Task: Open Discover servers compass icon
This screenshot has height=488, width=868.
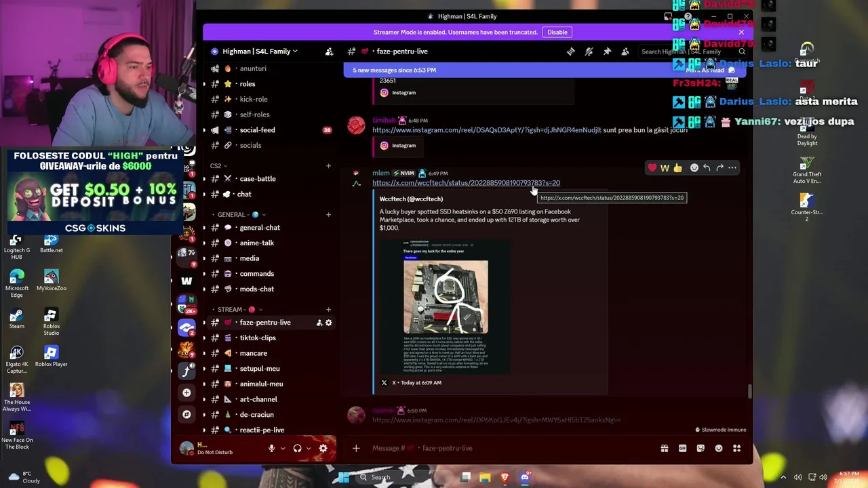Action: click(x=186, y=414)
